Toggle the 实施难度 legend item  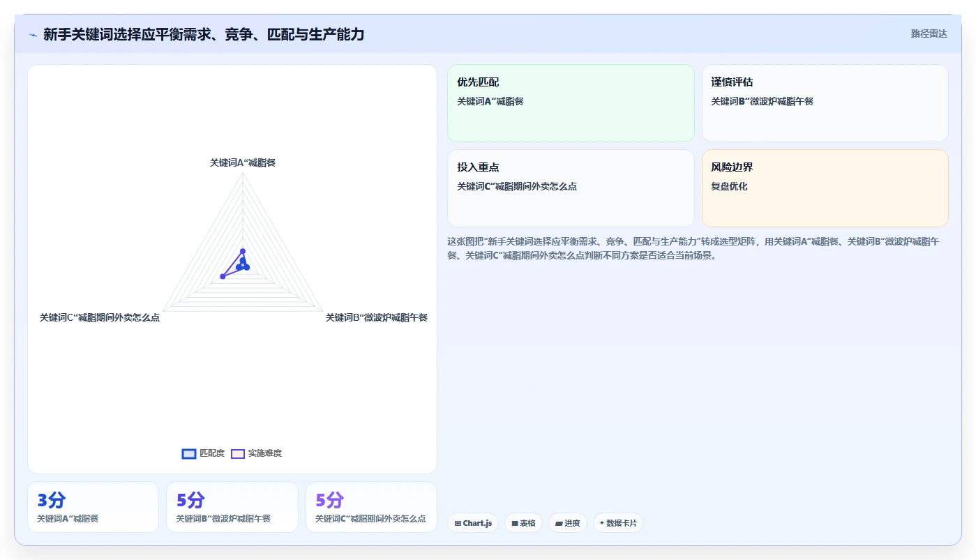click(256, 453)
